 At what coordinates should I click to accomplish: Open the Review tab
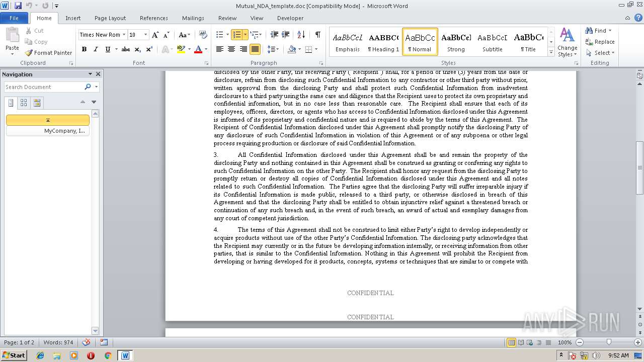tap(227, 18)
